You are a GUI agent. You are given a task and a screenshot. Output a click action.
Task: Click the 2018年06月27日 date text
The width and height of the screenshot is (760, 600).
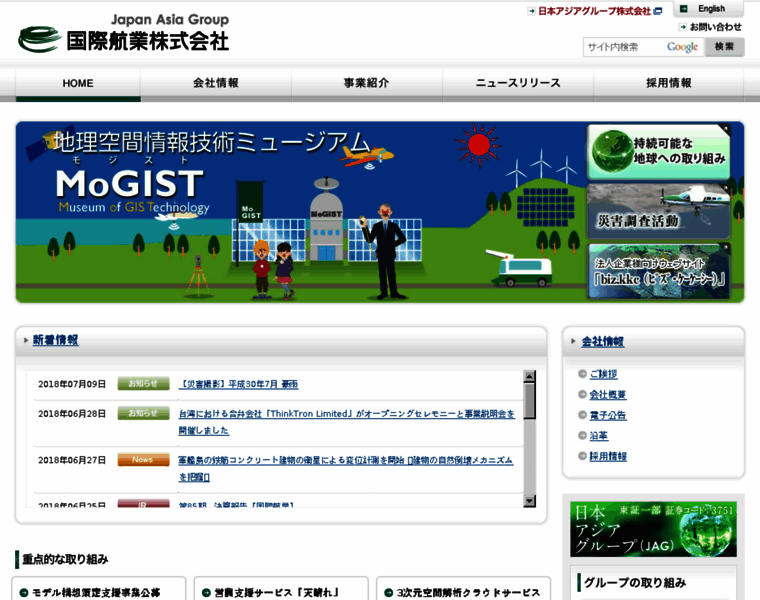tap(72, 460)
